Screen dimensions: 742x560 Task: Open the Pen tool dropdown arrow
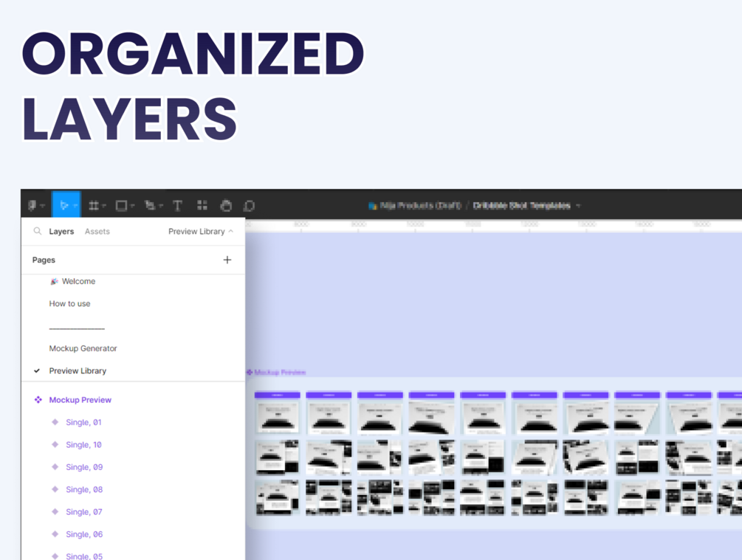coord(161,206)
